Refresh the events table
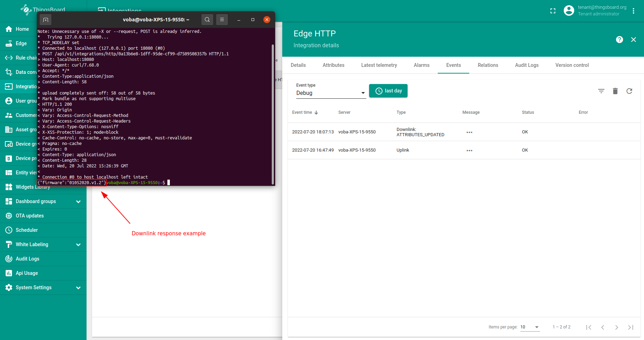644x340 pixels. (629, 91)
